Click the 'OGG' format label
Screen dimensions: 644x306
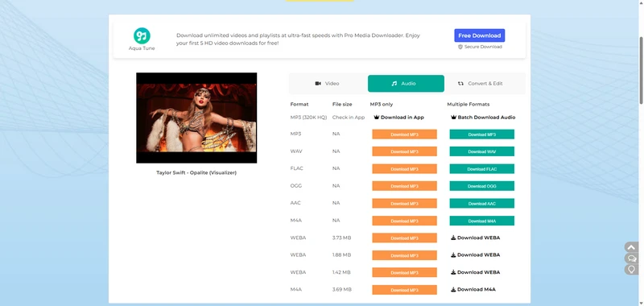[296, 186]
